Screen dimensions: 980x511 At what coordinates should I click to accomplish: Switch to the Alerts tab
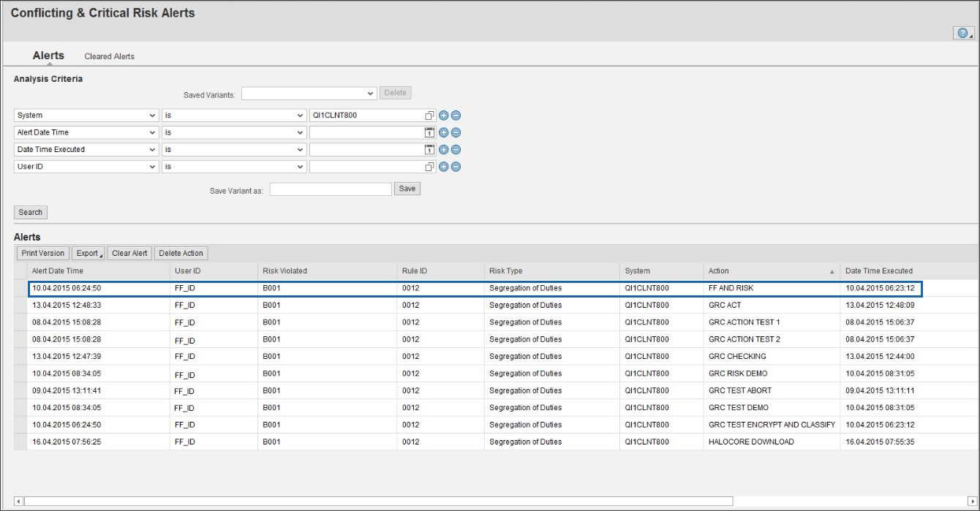48,56
